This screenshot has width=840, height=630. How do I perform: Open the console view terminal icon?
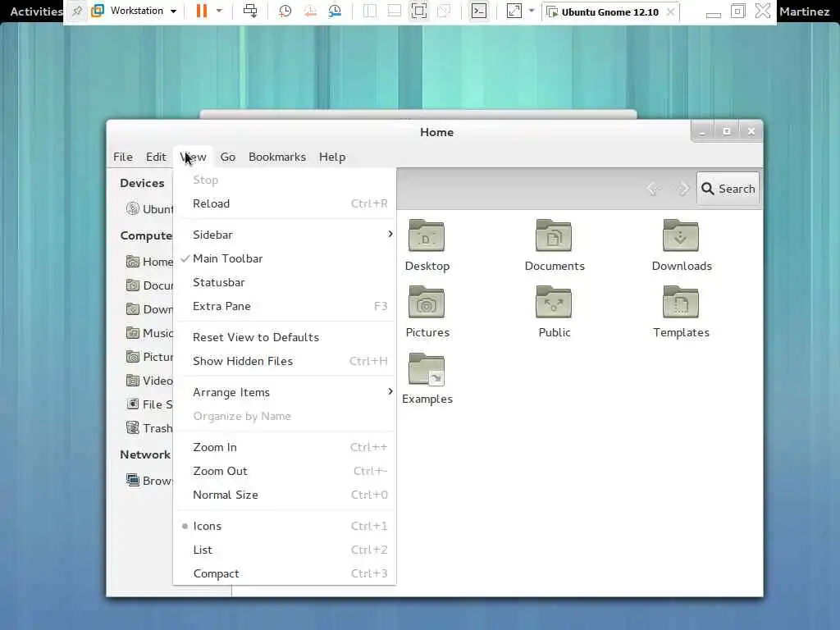(479, 11)
